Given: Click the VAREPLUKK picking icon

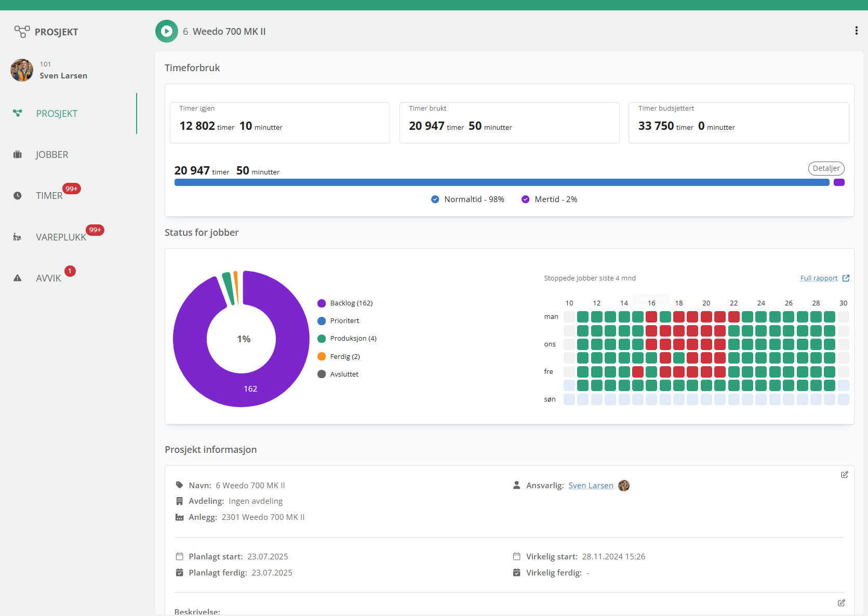Looking at the screenshot, I should 18,237.
